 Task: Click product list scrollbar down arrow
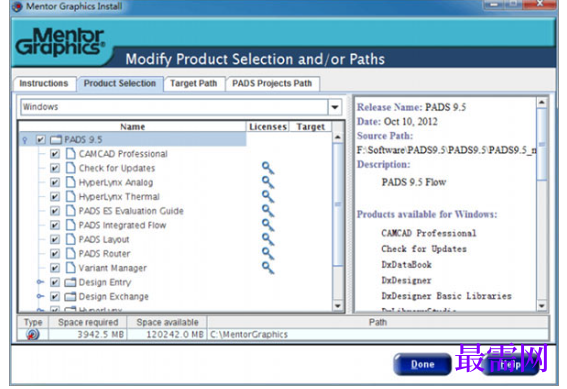point(338,306)
